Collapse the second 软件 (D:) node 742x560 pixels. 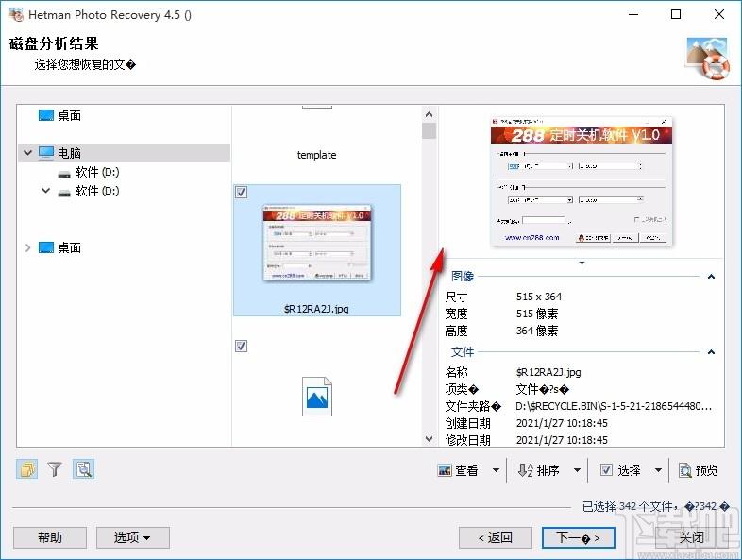(46, 191)
